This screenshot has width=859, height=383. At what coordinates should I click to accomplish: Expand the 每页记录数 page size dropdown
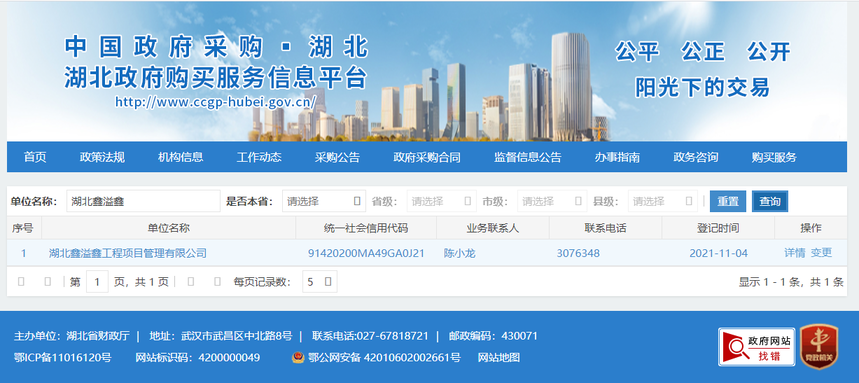click(320, 282)
